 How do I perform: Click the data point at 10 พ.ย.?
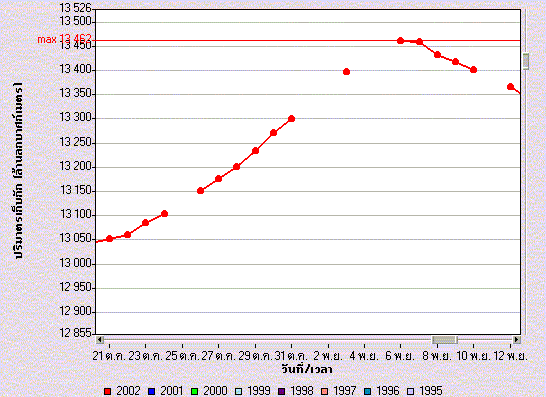[473, 70]
